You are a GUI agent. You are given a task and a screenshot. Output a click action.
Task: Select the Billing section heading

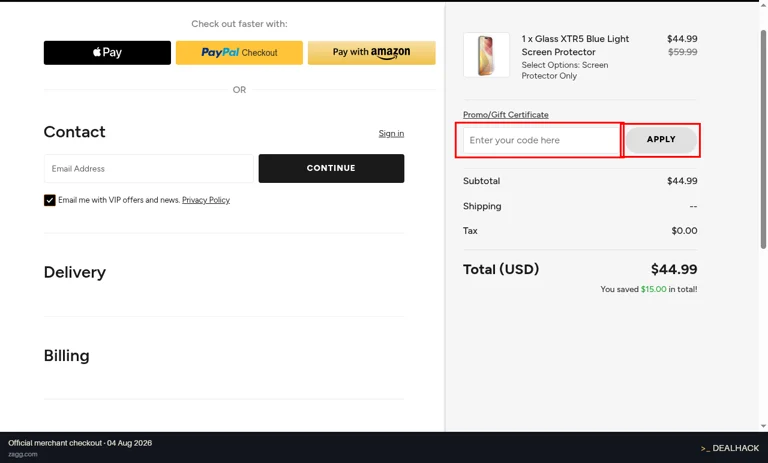67,355
